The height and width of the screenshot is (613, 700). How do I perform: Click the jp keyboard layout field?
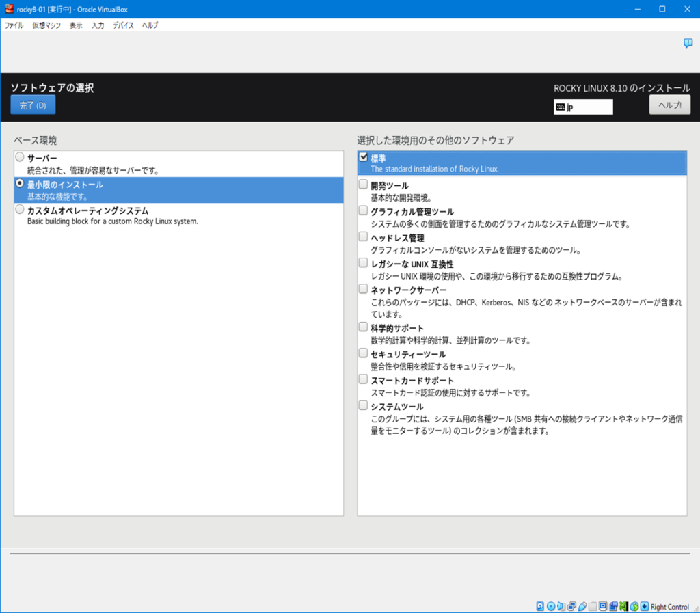point(583,107)
